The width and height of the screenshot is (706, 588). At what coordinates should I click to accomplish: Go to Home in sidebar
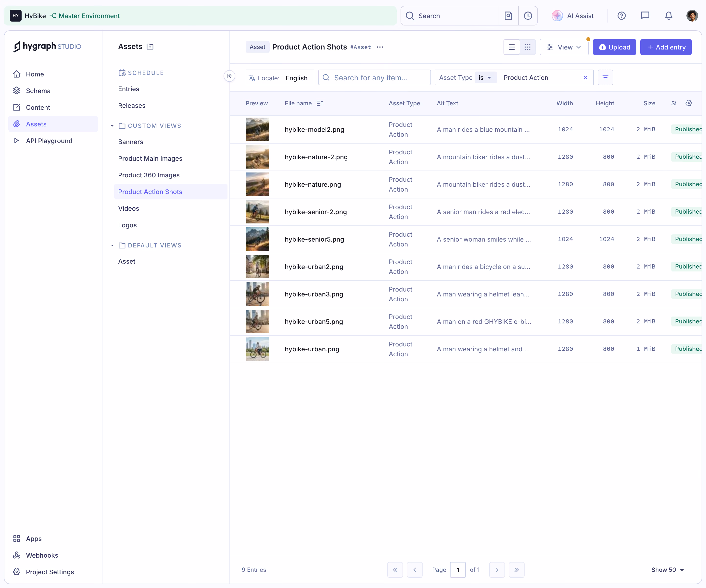click(x=53, y=74)
